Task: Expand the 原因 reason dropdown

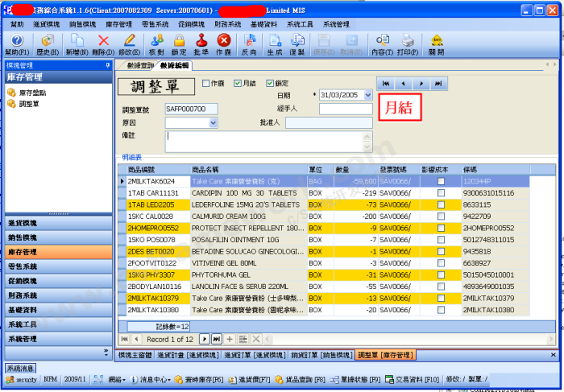Action: pos(214,123)
